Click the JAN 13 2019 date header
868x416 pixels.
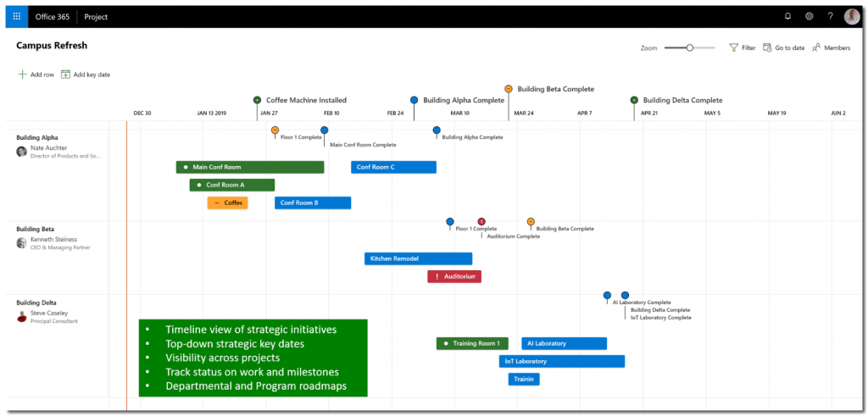pos(212,114)
